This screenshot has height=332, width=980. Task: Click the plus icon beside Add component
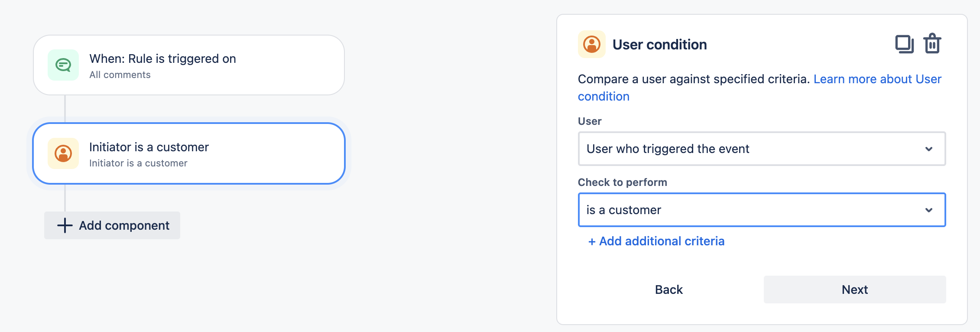pyautogui.click(x=64, y=225)
